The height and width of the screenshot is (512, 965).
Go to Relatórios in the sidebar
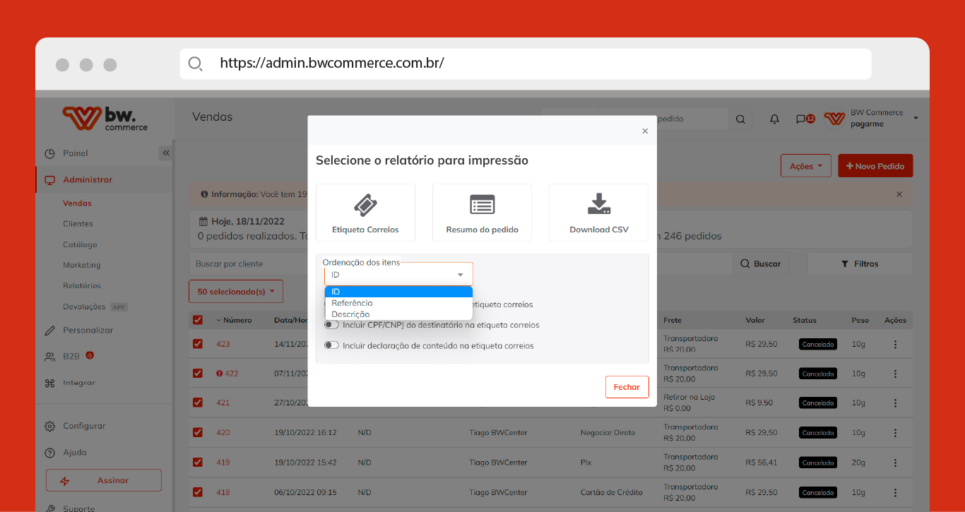point(81,286)
